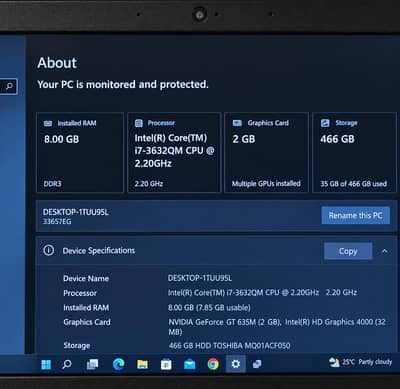Select the 8.00 GB RAM value
The image size is (400, 389).
coord(62,139)
